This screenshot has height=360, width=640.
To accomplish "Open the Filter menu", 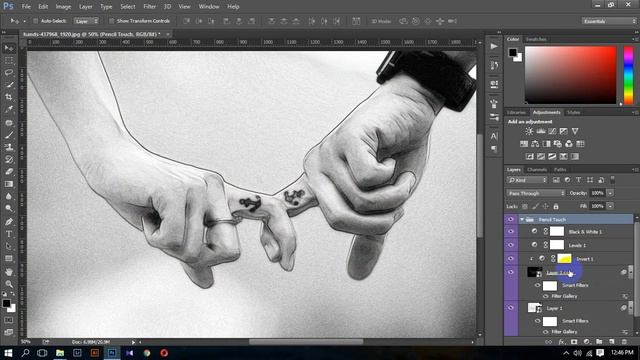I will pyautogui.click(x=149, y=7).
